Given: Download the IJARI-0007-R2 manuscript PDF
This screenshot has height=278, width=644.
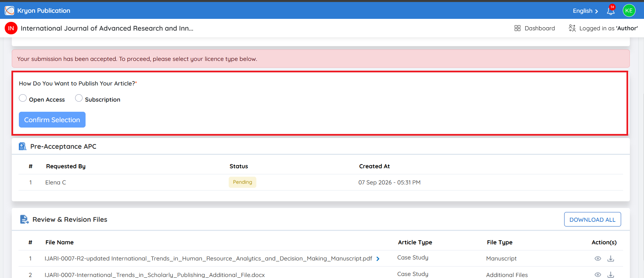Looking at the screenshot, I should pos(611,258).
